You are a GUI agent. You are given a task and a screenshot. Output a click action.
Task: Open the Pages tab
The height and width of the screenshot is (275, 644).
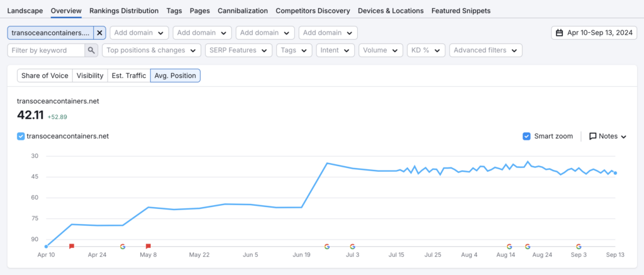tap(199, 11)
